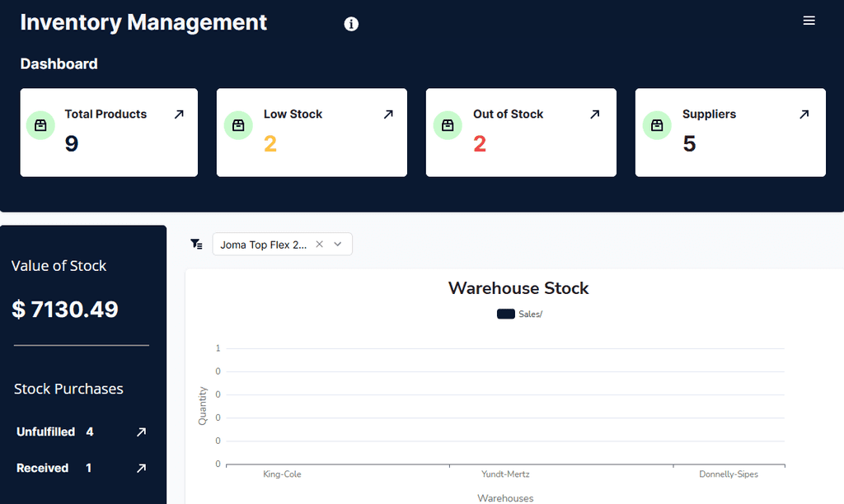844x504 pixels.
Task: Open the product filter dropdown
Action: [x=337, y=244]
